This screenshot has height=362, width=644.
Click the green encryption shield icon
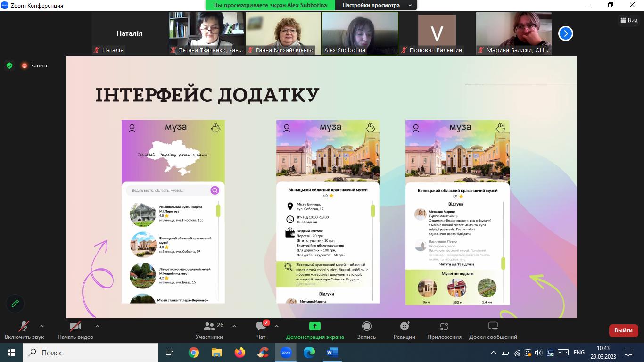coord(9,66)
